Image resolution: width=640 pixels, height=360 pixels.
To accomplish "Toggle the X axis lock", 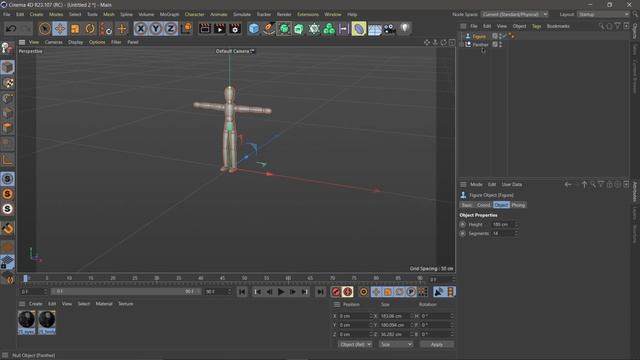I will point(140,29).
